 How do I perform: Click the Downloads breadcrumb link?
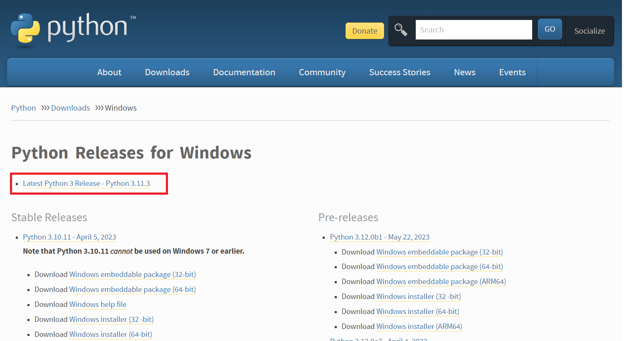click(70, 108)
